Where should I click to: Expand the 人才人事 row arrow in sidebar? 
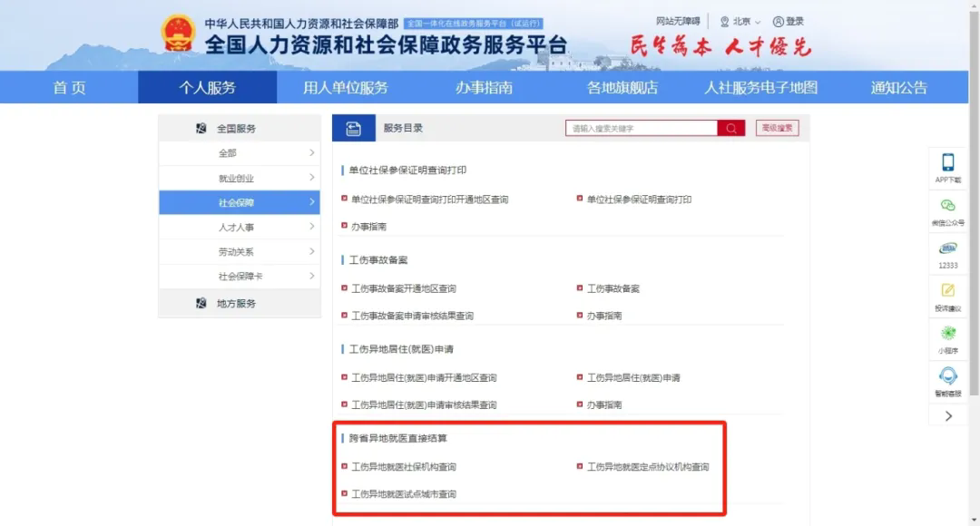[311, 227]
